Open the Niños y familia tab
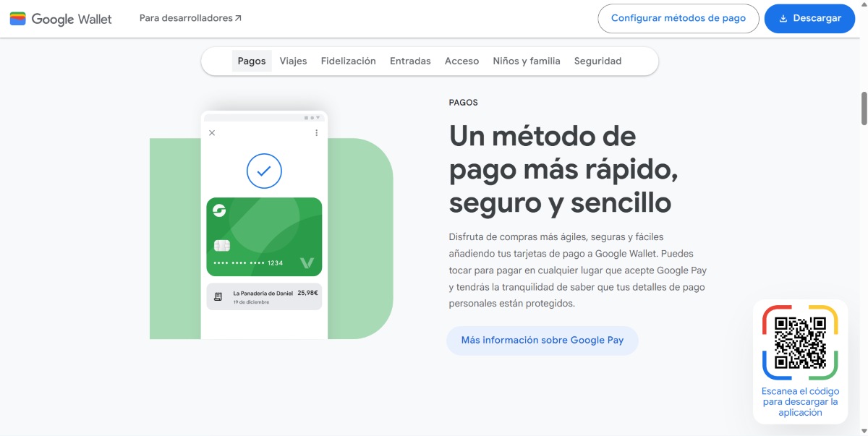Screen dimensions: 868x436 (527, 61)
